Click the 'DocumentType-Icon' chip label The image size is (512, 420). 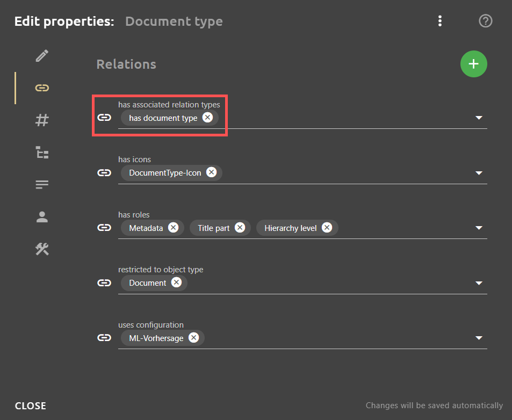[165, 173]
